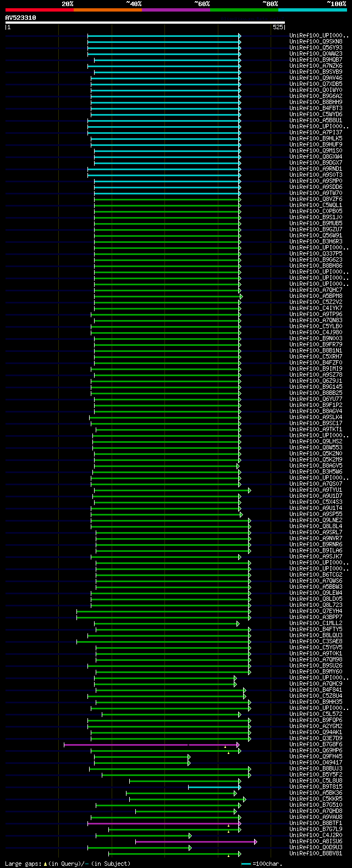The image size is (352, 868).
Task: Click the purple ~60% identity legend segment
Action: [x=176, y=10]
